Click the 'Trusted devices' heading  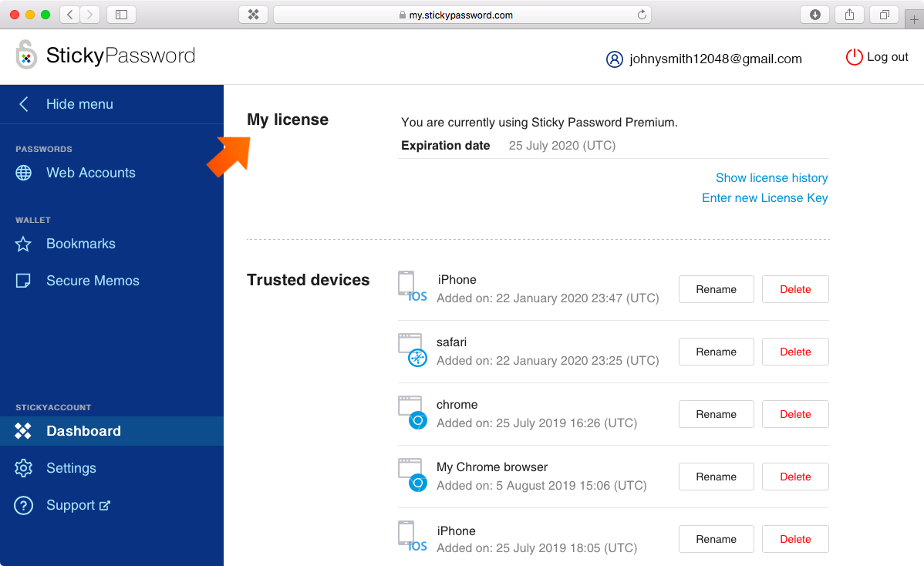click(309, 280)
